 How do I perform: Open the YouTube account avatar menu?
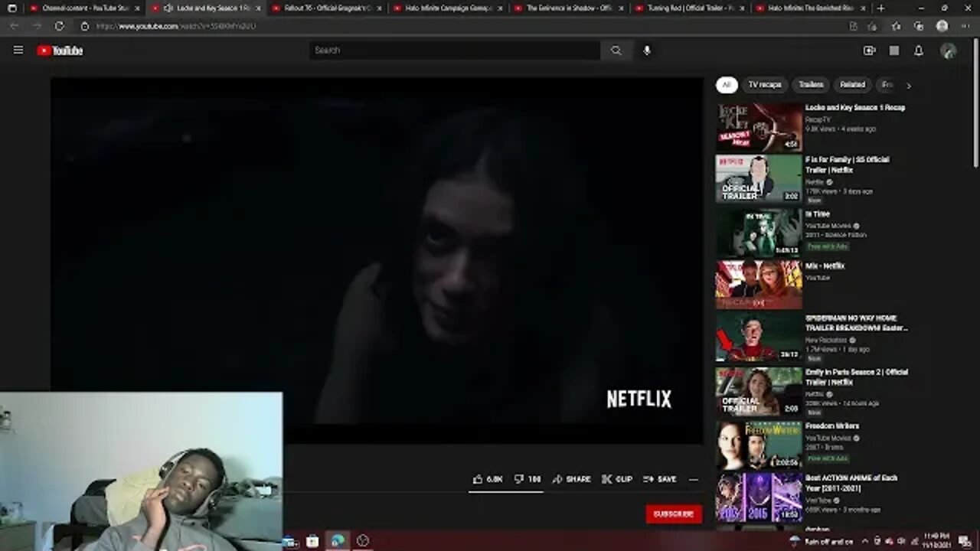point(948,51)
